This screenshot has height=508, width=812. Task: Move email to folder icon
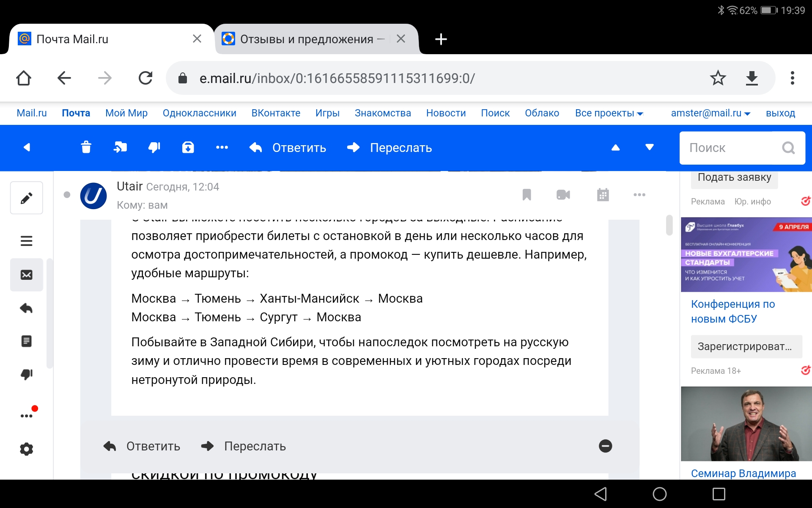(120, 147)
